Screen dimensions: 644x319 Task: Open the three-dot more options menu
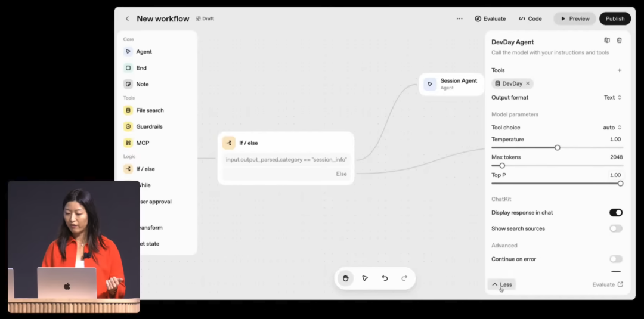[459, 19]
